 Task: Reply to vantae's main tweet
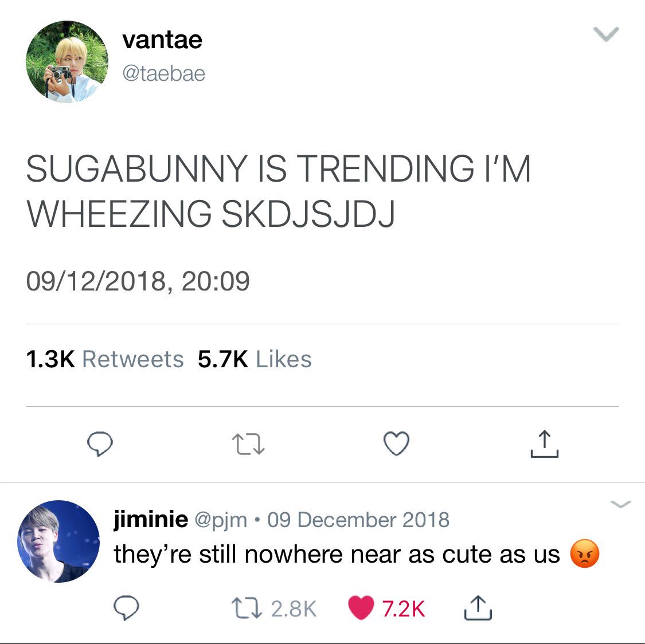(x=100, y=444)
